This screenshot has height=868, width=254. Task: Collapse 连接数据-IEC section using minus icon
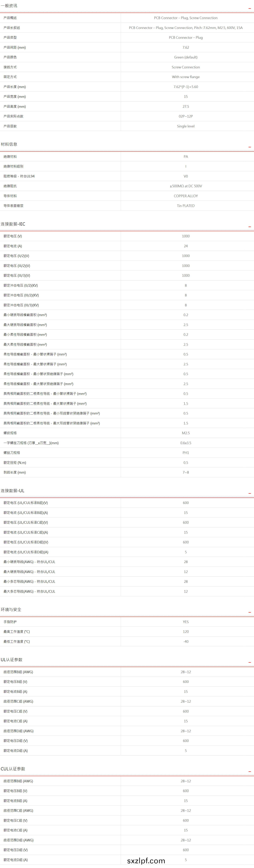point(250,226)
